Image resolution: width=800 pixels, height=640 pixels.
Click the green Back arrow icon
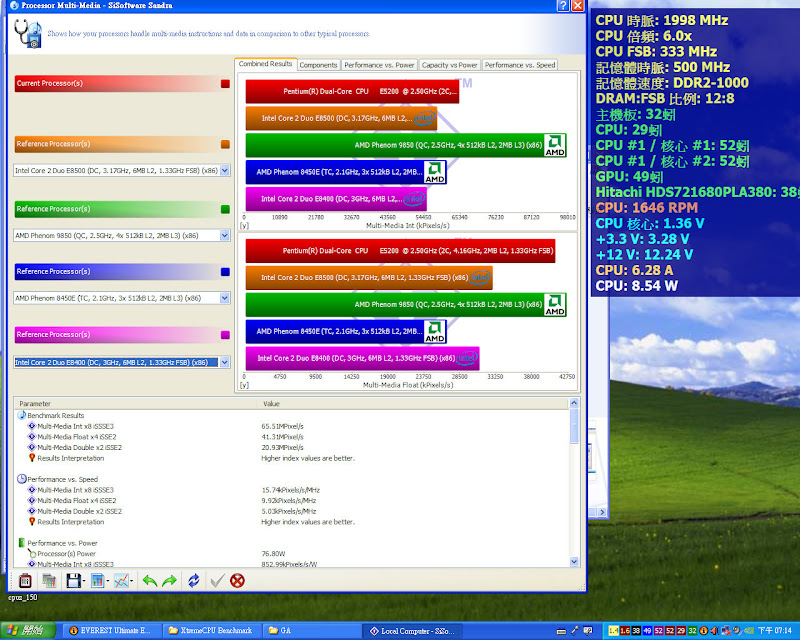(149, 581)
